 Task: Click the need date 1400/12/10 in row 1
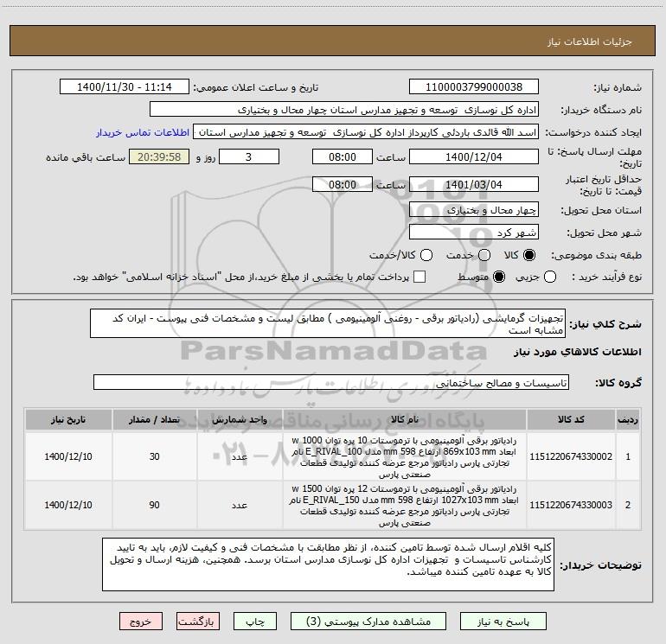(x=68, y=456)
